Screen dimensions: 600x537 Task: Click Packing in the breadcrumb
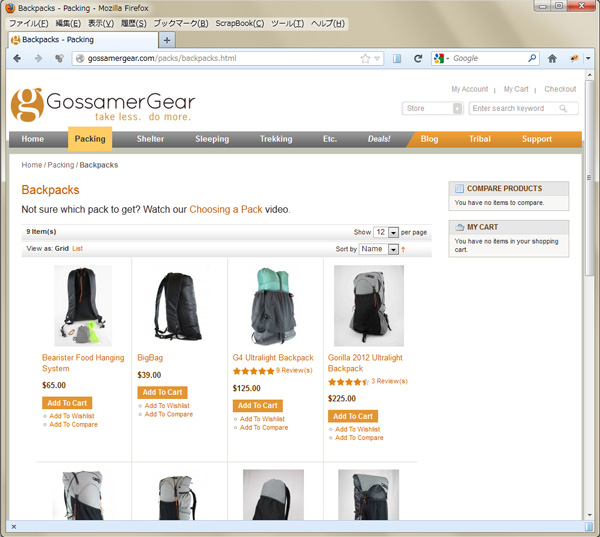pyautogui.click(x=60, y=165)
